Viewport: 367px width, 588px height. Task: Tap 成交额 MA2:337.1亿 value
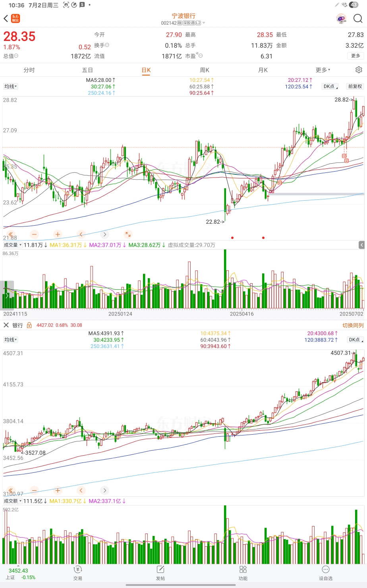coord(107,501)
